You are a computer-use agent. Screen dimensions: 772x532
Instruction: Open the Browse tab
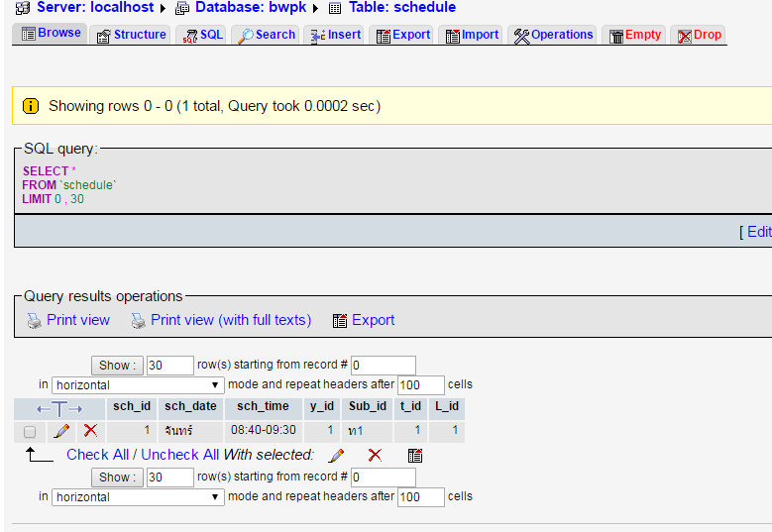[51, 33]
